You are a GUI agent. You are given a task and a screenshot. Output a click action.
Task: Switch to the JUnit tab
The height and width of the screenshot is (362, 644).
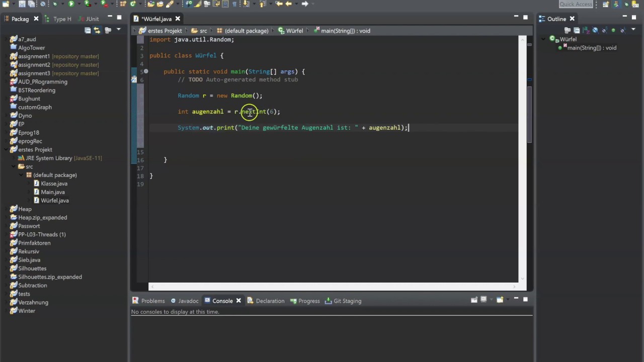pos(89,19)
